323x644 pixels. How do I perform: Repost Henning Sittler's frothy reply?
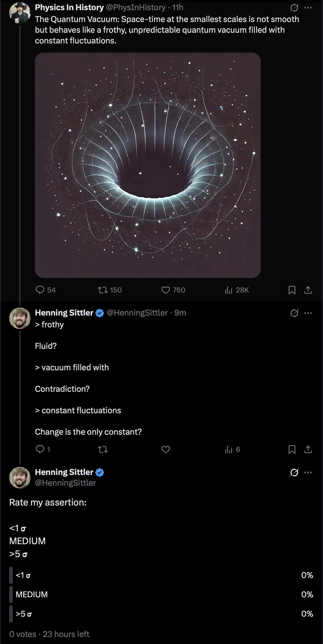[x=103, y=449]
